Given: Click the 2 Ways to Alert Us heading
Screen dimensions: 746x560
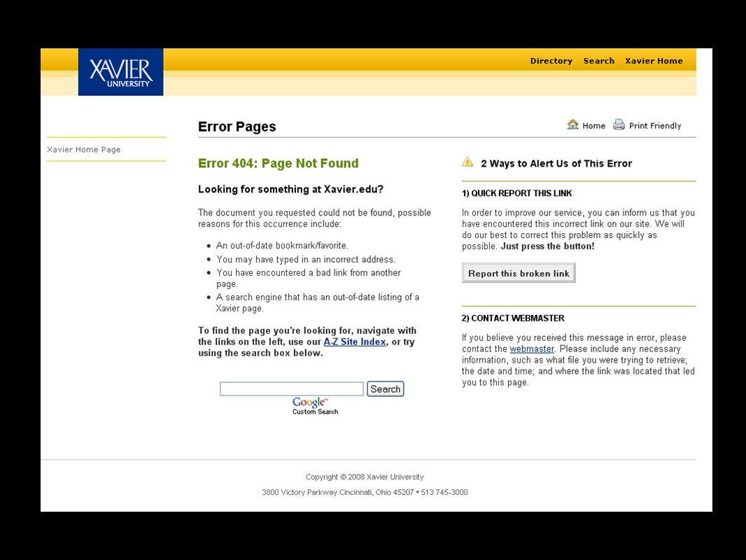Looking at the screenshot, I should [556, 164].
